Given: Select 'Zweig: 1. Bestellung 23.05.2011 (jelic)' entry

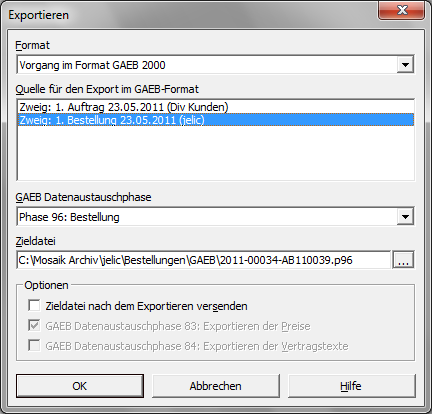Looking at the screenshot, I should [216, 120].
